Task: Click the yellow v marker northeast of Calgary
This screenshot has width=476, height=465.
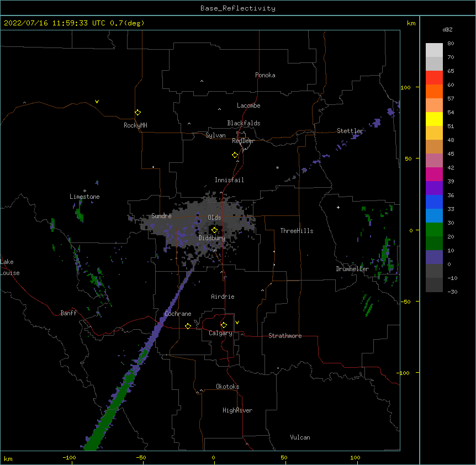Action: 237,323
